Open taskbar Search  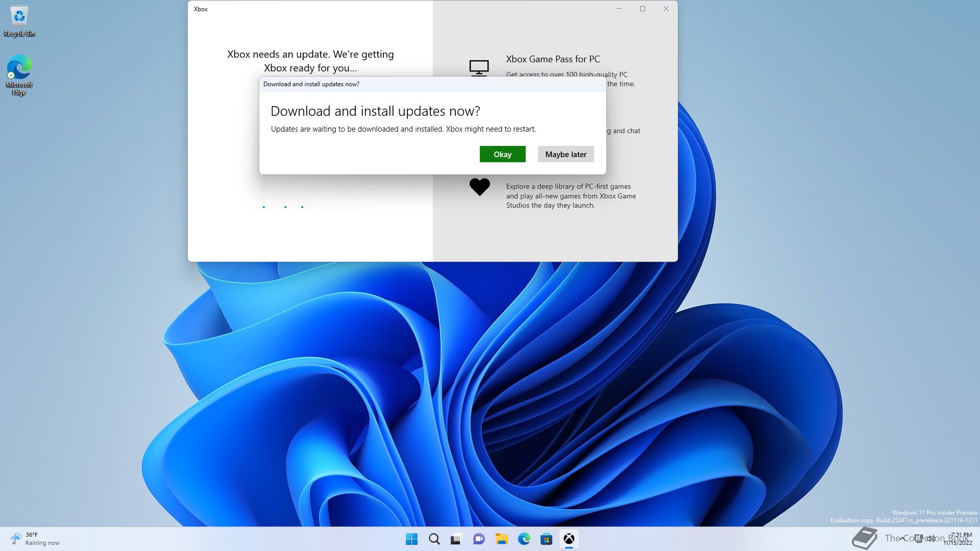pyautogui.click(x=434, y=539)
